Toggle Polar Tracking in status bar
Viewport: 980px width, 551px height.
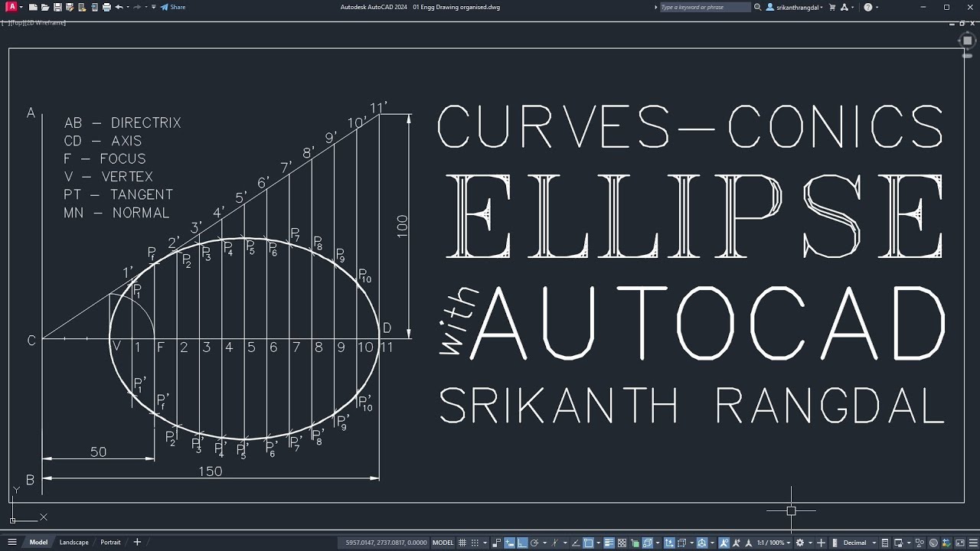[x=534, y=543]
